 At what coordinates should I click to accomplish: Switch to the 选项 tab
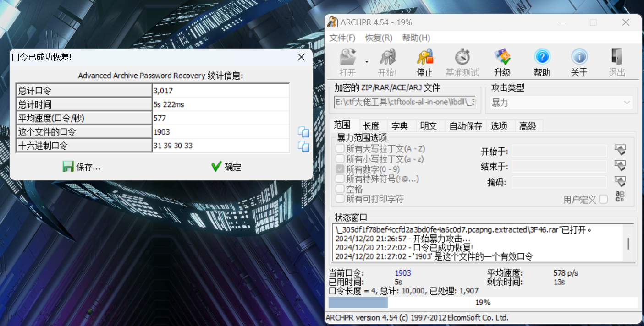(x=499, y=126)
